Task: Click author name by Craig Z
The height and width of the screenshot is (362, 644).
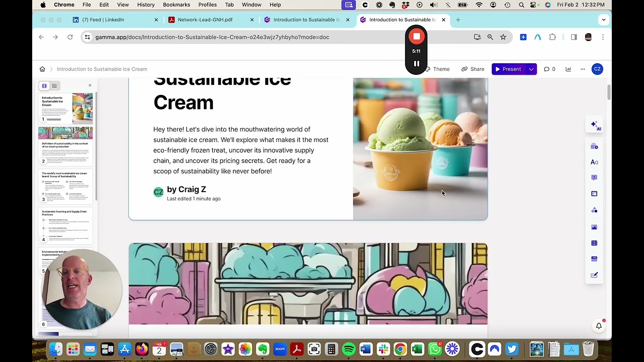Action: [186, 189]
